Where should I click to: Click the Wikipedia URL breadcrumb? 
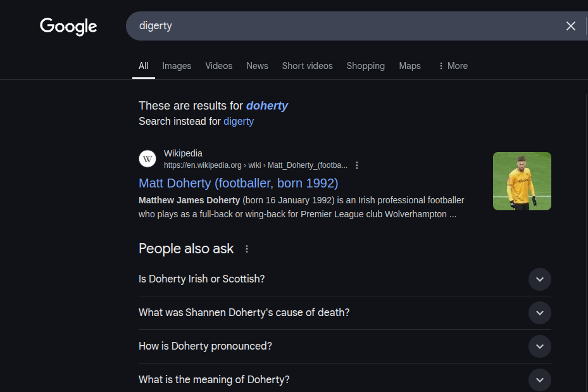[x=255, y=165]
